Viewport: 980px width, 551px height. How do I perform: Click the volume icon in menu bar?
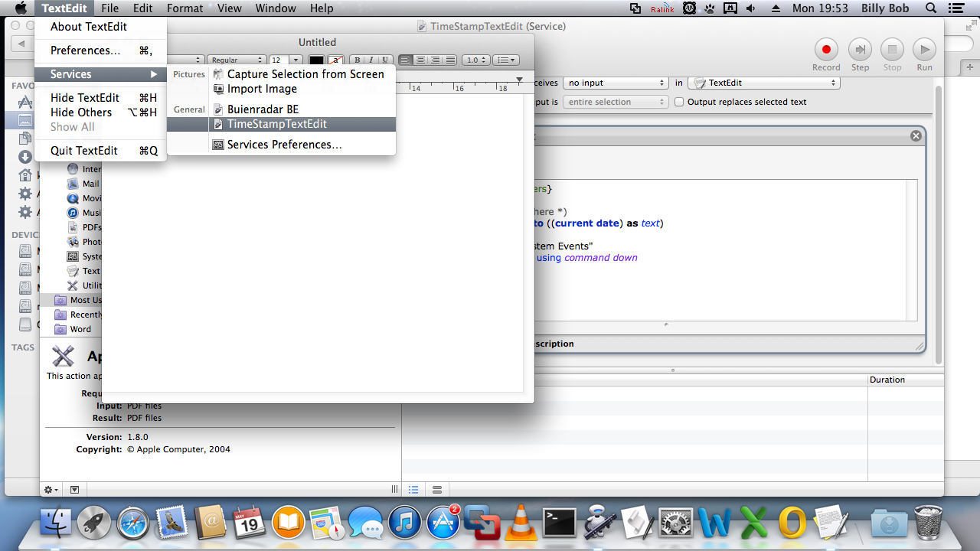coord(751,8)
